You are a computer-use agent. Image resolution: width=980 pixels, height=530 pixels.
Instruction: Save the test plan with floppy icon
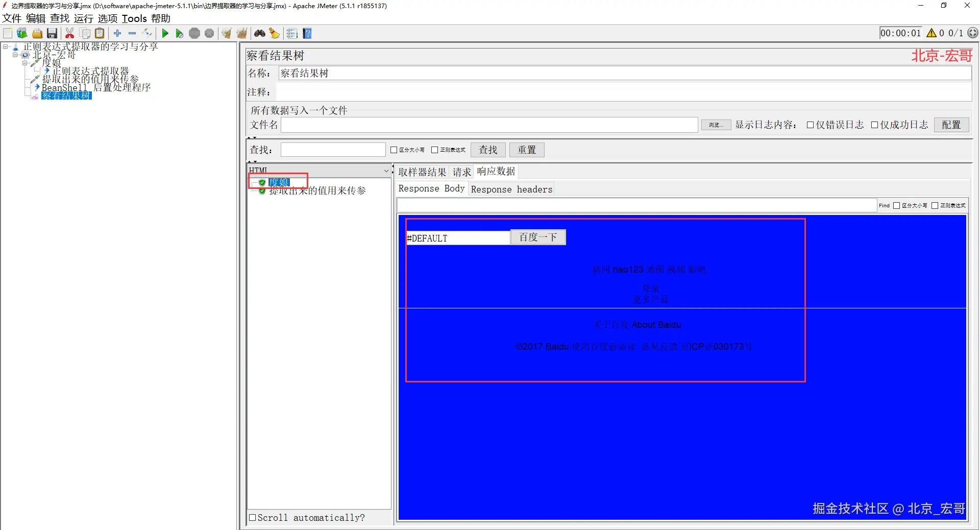(x=52, y=34)
